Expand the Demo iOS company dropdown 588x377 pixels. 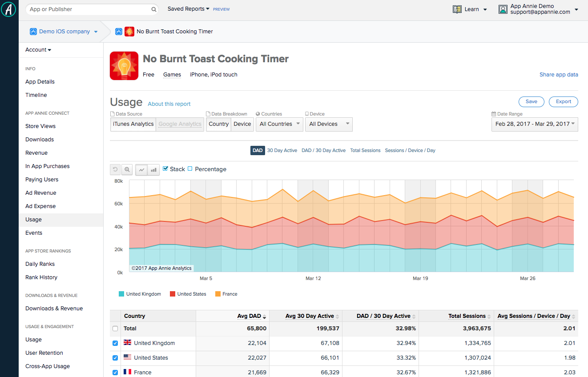(x=64, y=32)
